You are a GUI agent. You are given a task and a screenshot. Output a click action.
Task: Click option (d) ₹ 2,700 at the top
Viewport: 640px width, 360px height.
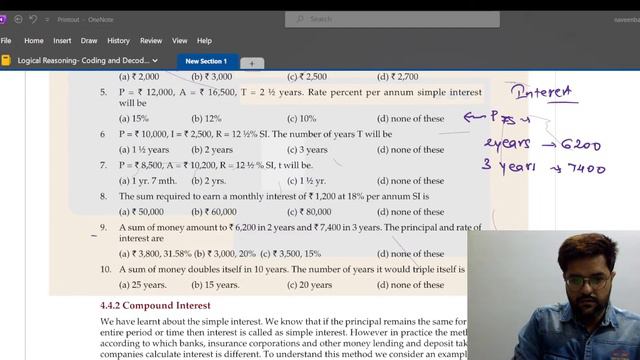(398, 77)
